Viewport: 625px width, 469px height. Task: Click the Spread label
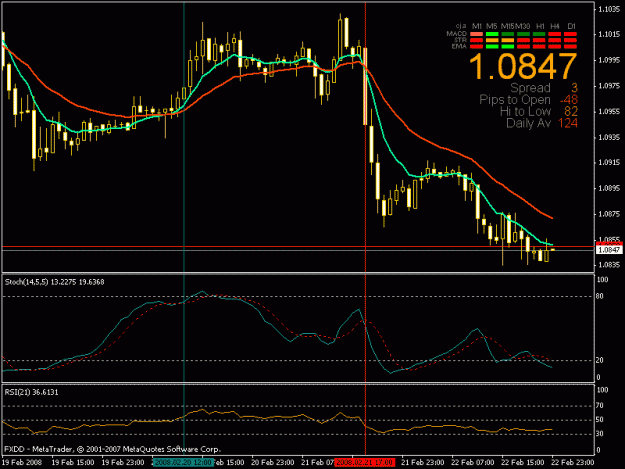(x=530, y=88)
